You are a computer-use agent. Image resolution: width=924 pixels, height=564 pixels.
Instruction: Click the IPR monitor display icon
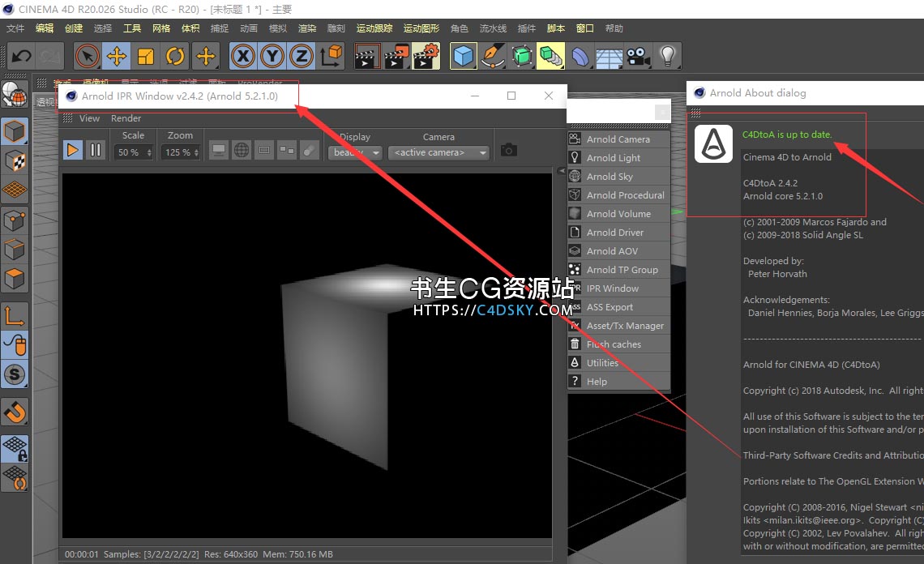coord(218,150)
